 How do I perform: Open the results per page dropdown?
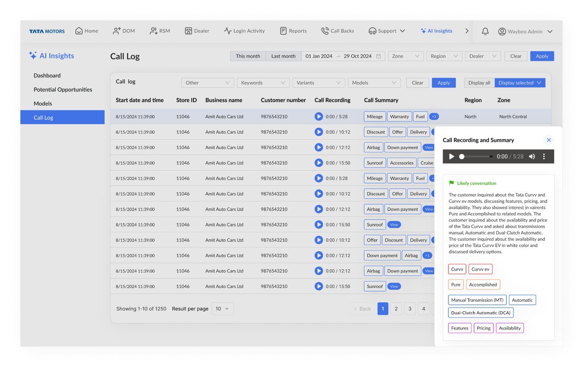pos(222,308)
